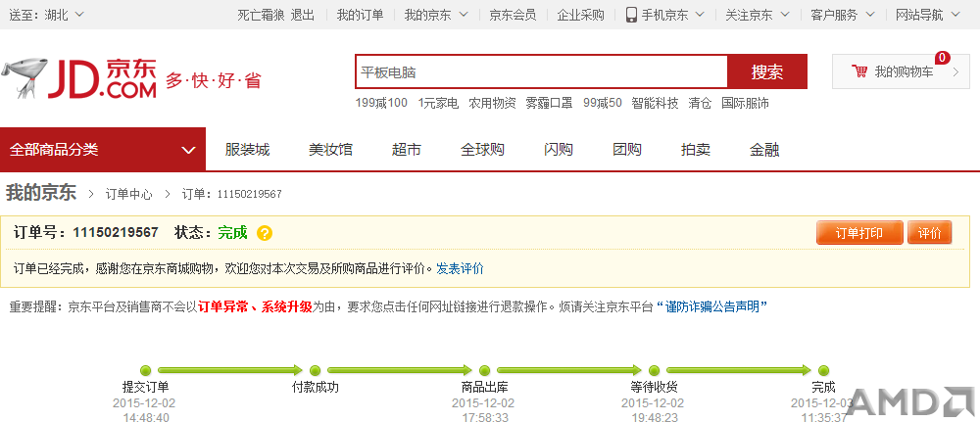The image size is (980, 422).
Task: Click the order number 11150219567 in breadcrumb
Action: point(249,194)
